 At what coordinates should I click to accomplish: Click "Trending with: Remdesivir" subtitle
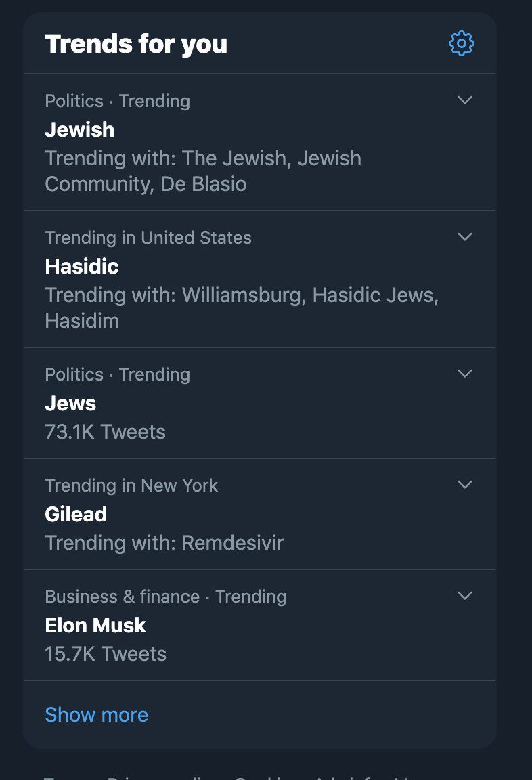[x=164, y=542]
